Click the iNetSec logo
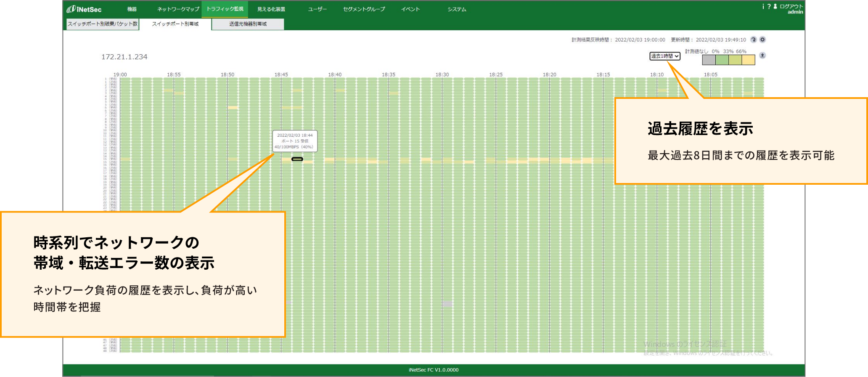Screen dimensions: 868x377 [84, 9]
